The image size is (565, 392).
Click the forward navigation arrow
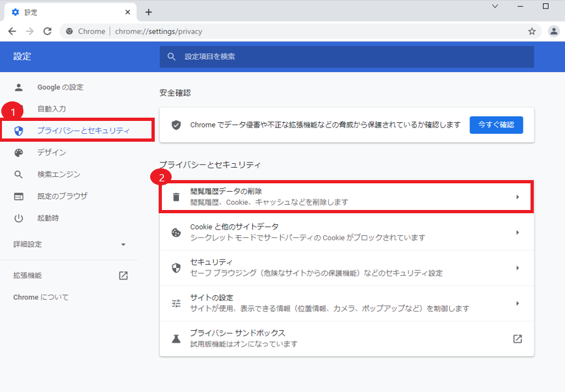30,31
